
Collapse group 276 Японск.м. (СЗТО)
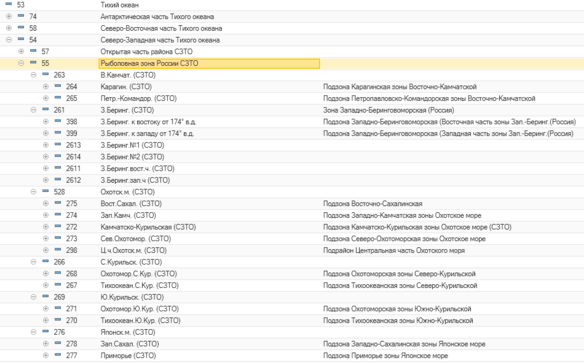(x=34, y=332)
